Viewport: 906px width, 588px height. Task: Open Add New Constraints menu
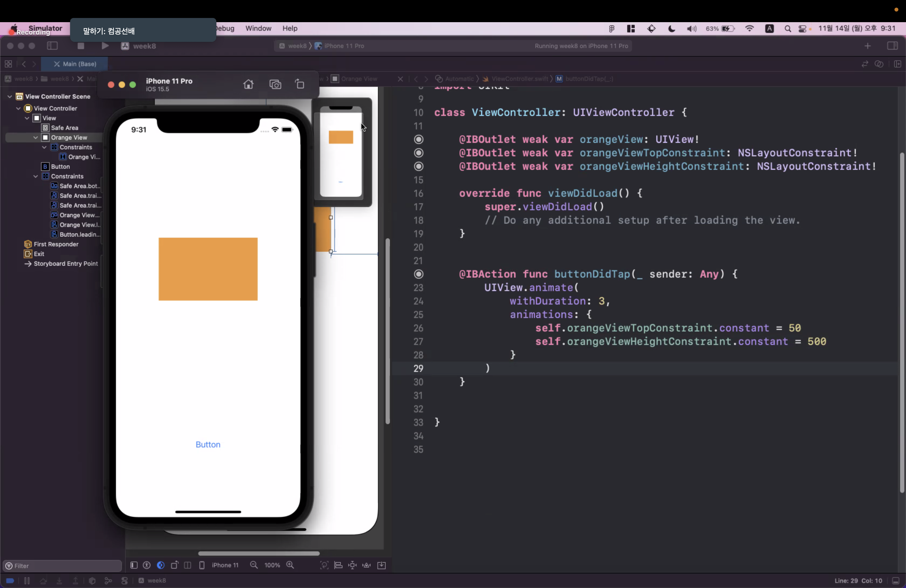[353, 565]
